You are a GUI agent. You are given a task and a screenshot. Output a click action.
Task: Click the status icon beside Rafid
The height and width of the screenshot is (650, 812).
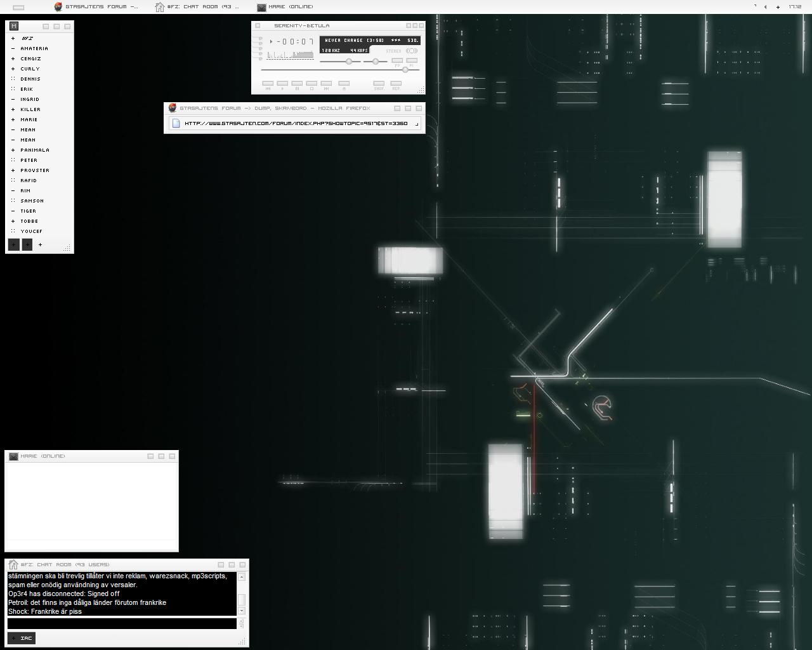click(x=13, y=180)
